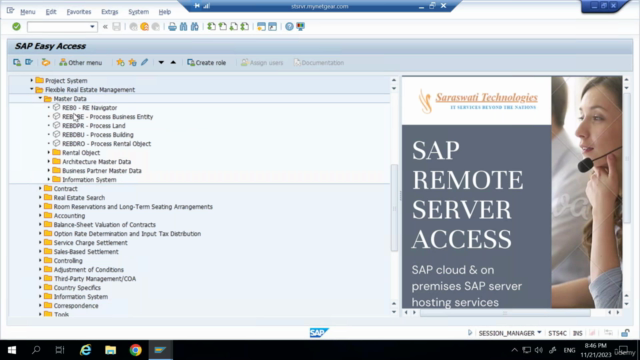Expand the Accounting folder

[x=40, y=215]
